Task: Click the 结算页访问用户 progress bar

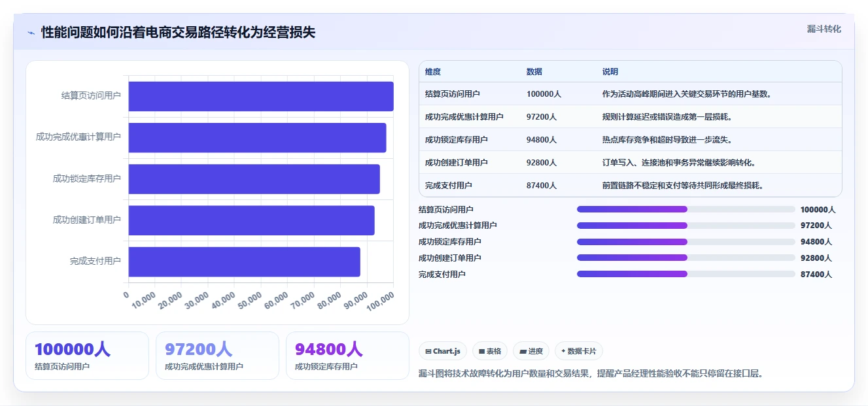Action: click(686, 209)
